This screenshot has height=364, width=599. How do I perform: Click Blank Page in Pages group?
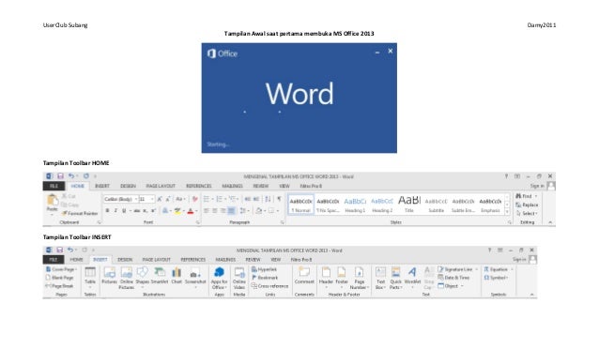pos(59,278)
